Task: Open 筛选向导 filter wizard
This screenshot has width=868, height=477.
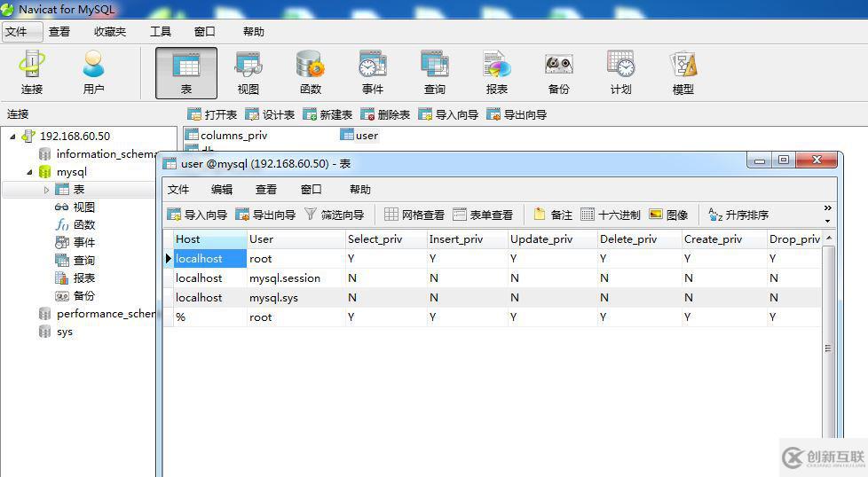Action: [335, 215]
